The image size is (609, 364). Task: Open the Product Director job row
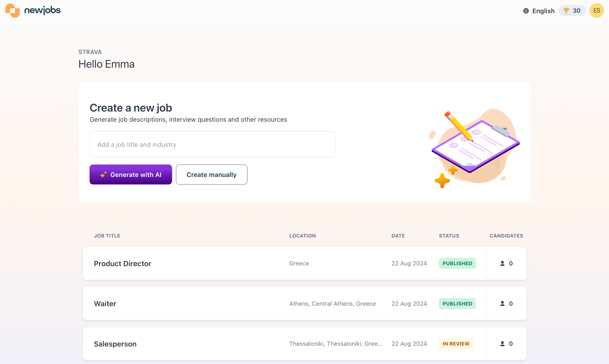click(122, 264)
